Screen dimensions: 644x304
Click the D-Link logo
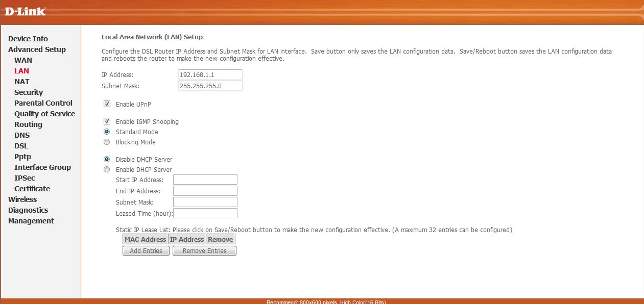[x=26, y=11]
